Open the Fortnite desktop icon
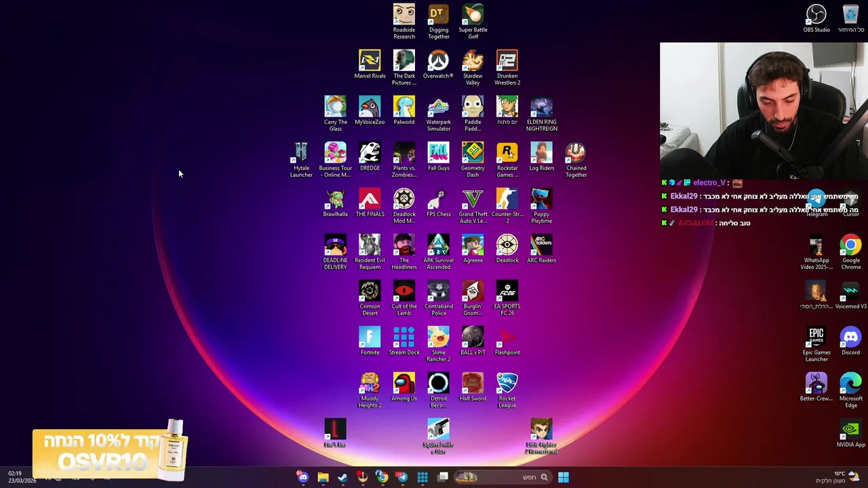The width and height of the screenshot is (868, 488). [x=370, y=342]
